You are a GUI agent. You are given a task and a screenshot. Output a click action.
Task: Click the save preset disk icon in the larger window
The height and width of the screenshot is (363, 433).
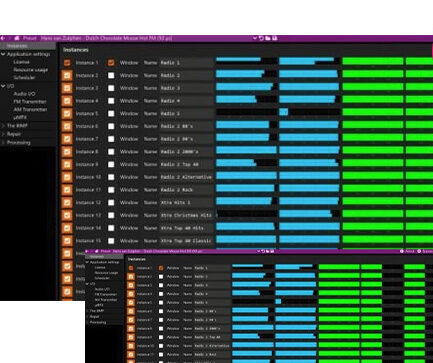(275, 38)
